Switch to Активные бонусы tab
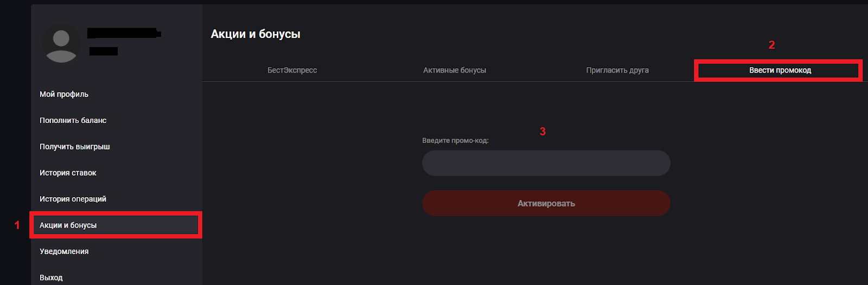The image size is (868, 285). coord(455,70)
